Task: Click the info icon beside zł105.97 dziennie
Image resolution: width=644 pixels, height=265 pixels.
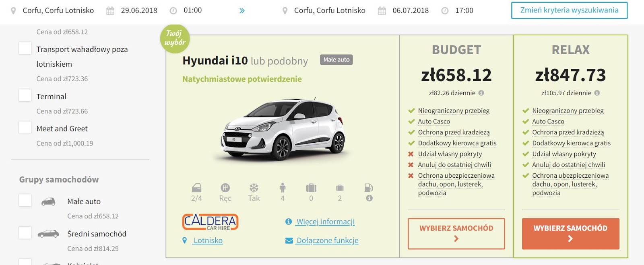Action: coord(597,93)
